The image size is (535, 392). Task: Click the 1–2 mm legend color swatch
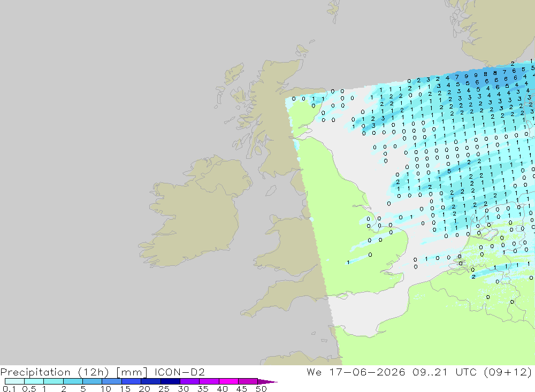[x=53, y=381]
